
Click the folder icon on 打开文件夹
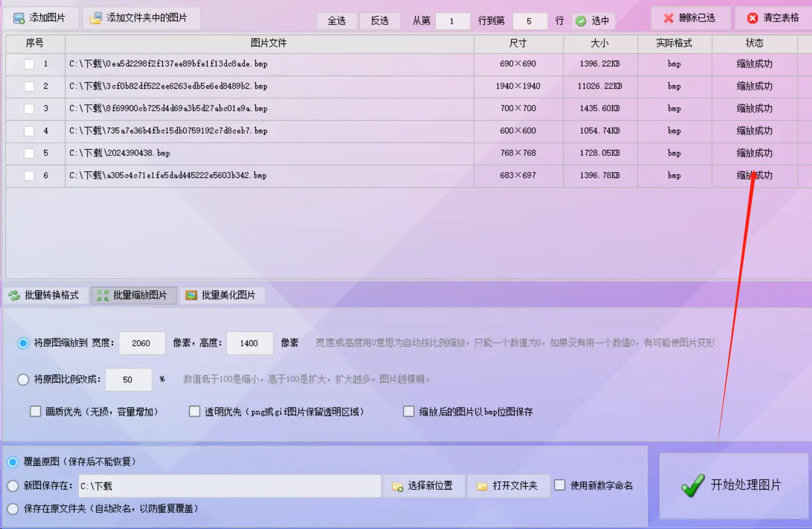click(x=482, y=487)
